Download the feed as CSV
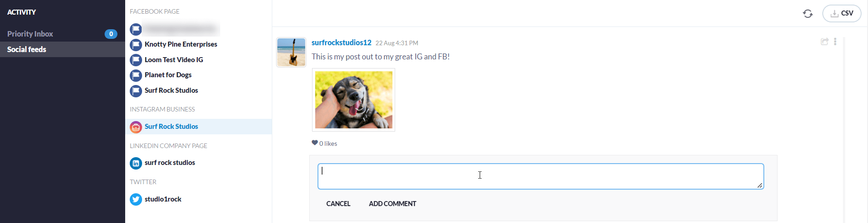The width and height of the screenshot is (868, 223). 842,14
